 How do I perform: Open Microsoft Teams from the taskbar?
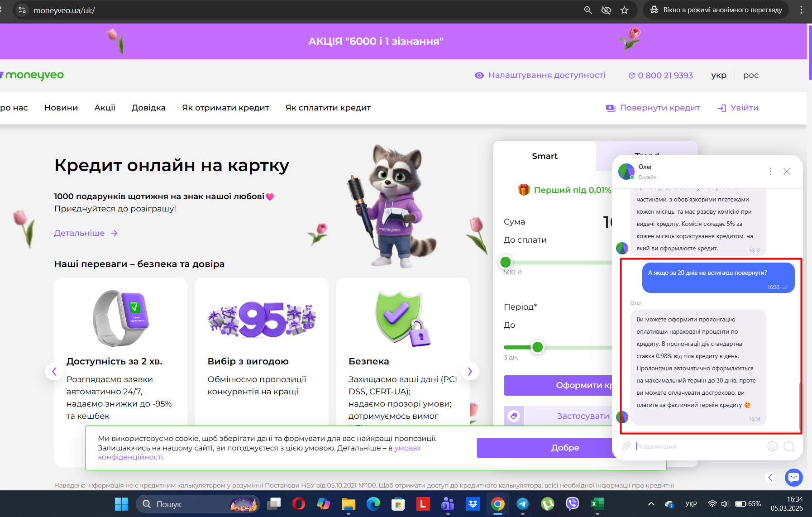click(x=448, y=504)
